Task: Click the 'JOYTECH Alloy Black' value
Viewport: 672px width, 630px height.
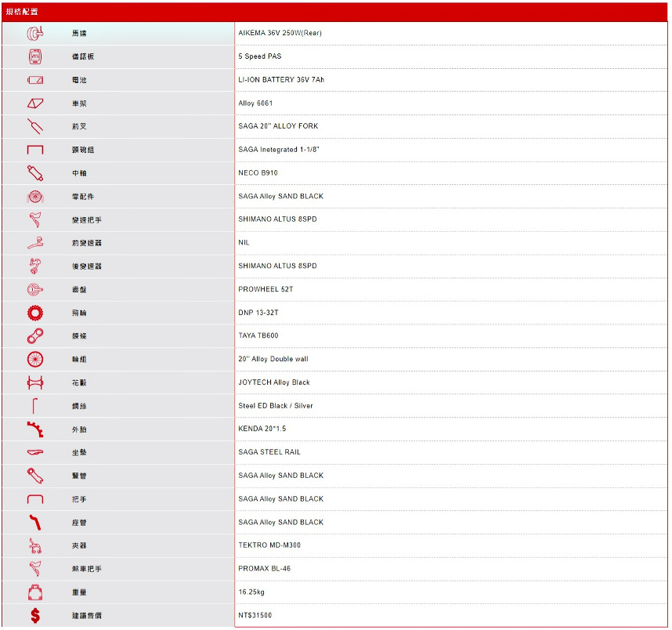Action: click(274, 382)
